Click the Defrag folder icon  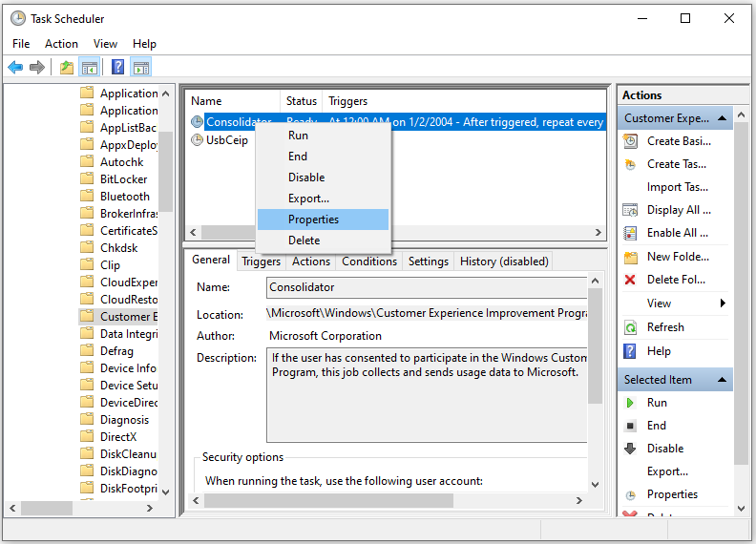coord(87,350)
